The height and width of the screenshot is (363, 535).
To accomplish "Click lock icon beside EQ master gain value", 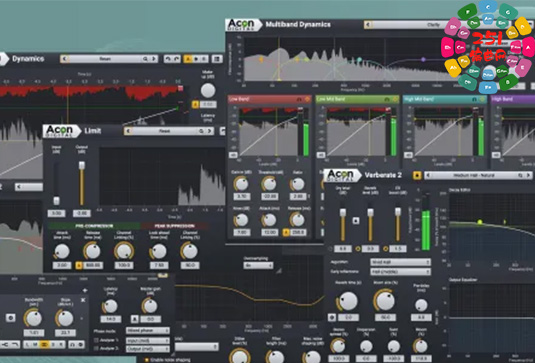I will [135, 319].
